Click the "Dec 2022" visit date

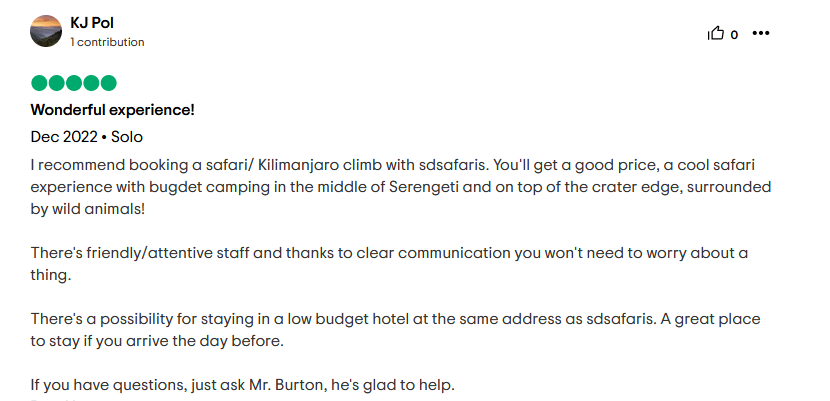click(64, 137)
